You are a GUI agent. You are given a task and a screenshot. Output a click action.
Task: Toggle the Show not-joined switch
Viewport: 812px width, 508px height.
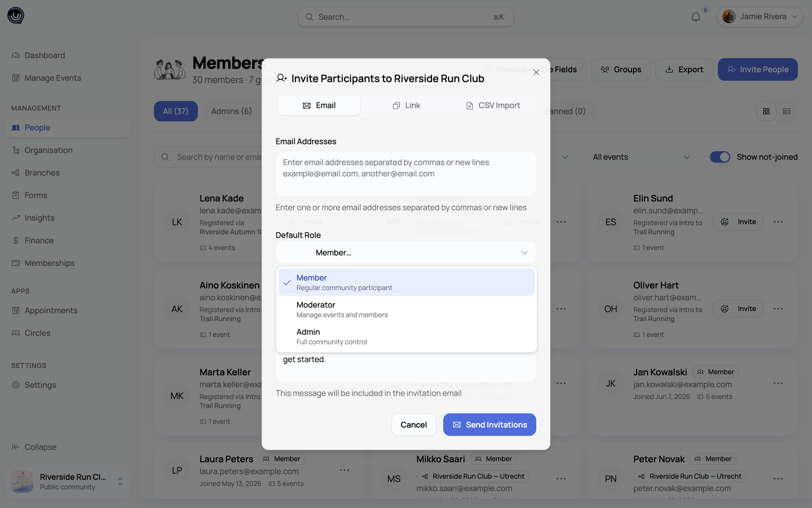720,157
